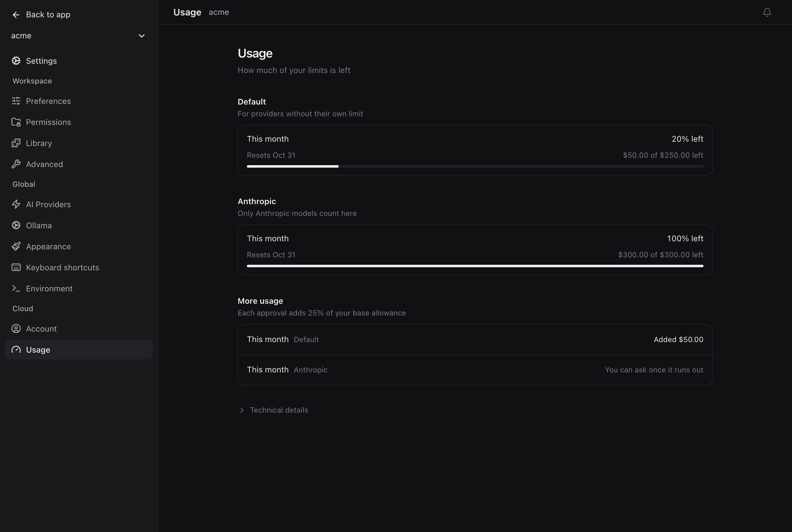Open the notifications bell icon

[x=767, y=12]
